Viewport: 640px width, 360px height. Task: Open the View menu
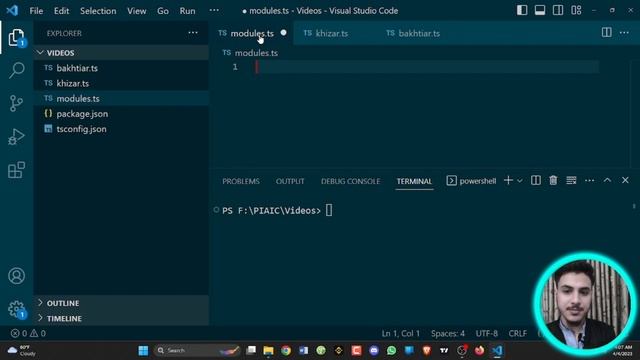(136, 11)
